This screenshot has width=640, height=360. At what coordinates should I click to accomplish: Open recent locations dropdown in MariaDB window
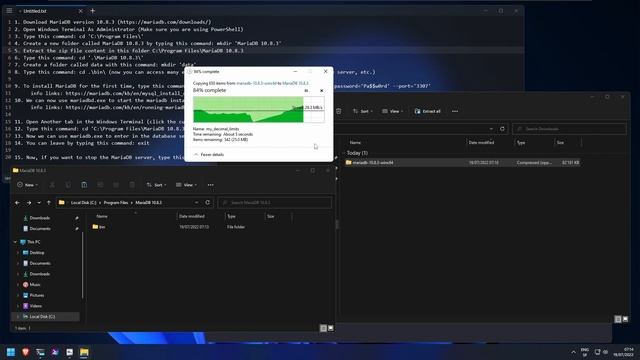point(39,202)
